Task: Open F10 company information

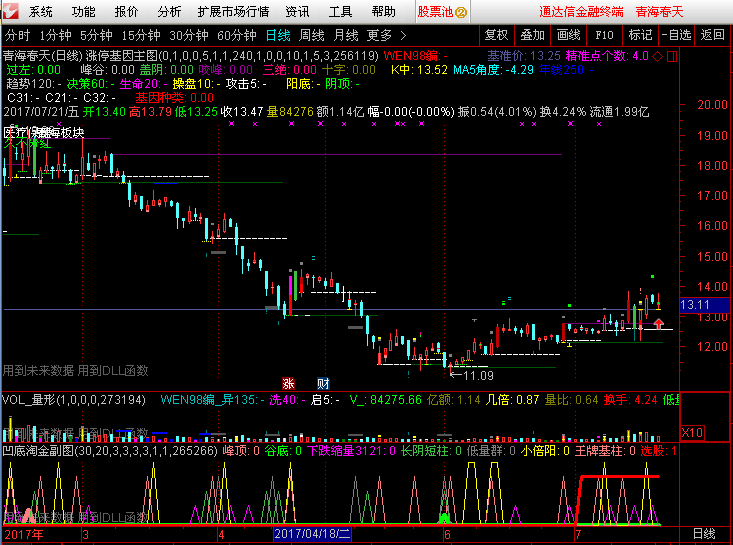Action: click(x=604, y=35)
